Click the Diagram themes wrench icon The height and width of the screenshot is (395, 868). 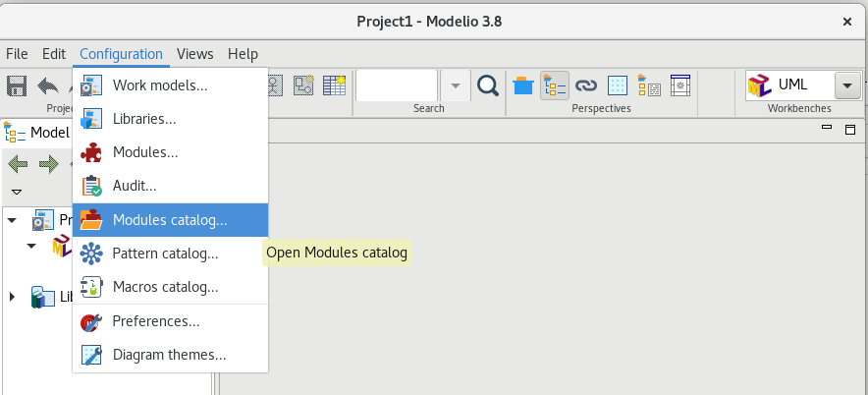[x=90, y=355]
